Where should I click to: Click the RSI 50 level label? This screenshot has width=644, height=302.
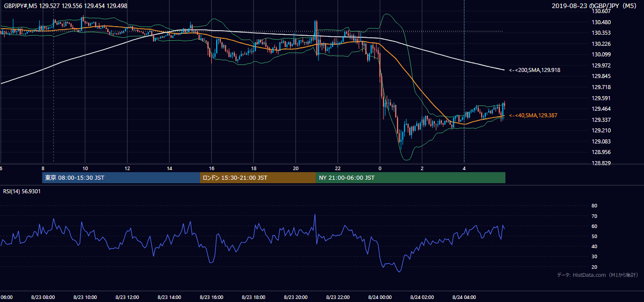[x=594, y=236]
